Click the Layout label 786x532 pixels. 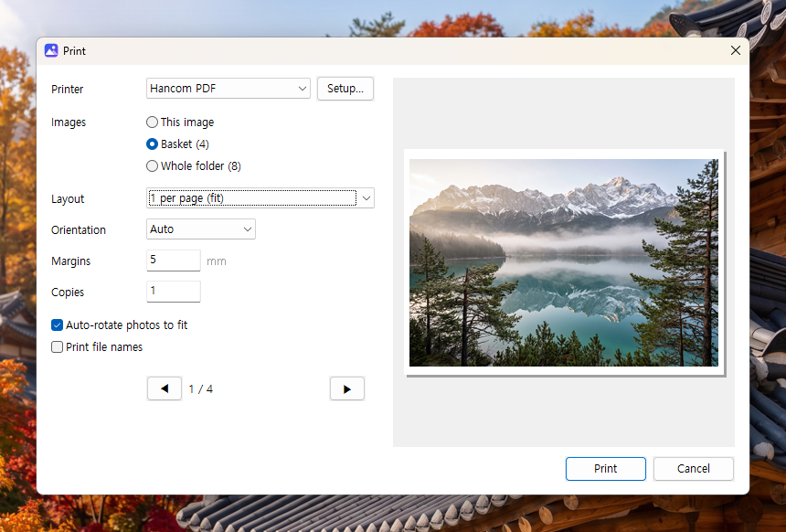(x=68, y=199)
